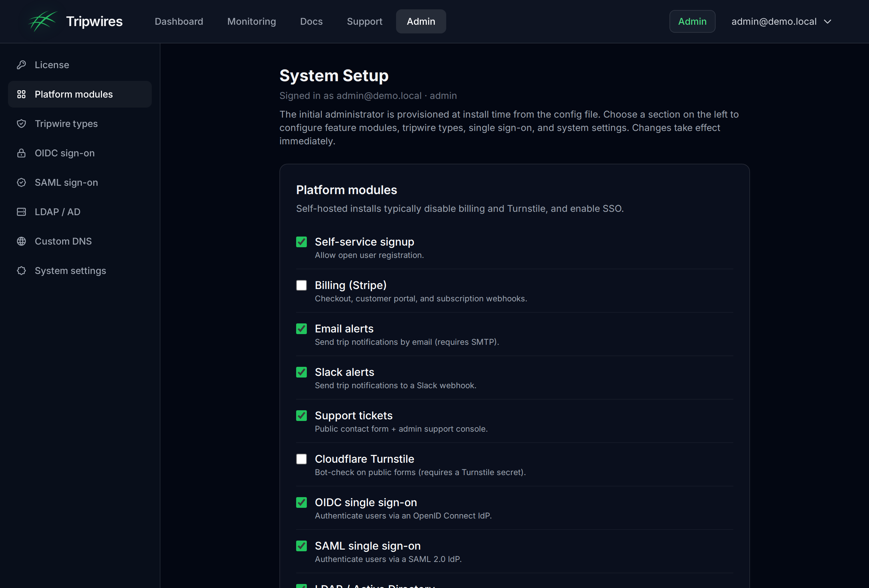Open Tripwire types in the sidebar
Screen dimensions: 869x588
[80, 123]
